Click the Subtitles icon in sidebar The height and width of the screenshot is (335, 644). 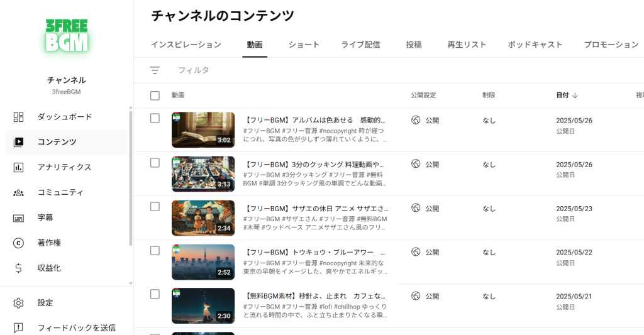pyautogui.click(x=18, y=217)
